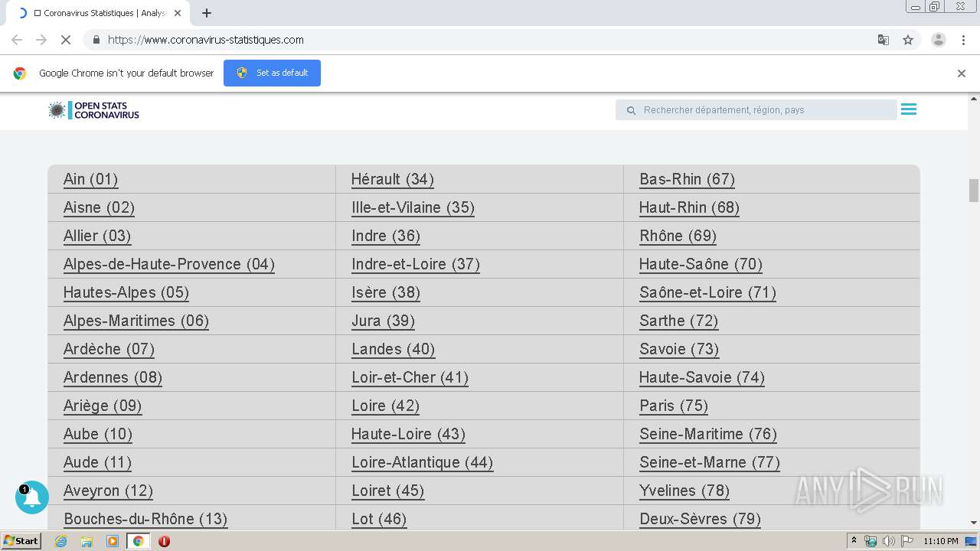Open the Chrome profile avatar icon
Screen dimensions: 980x551
point(938,40)
